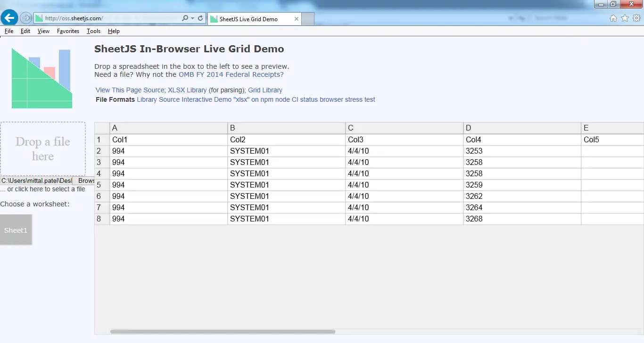The width and height of the screenshot is (644, 343).
Task: Refresh the page with the reload icon
Action: tap(200, 18)
